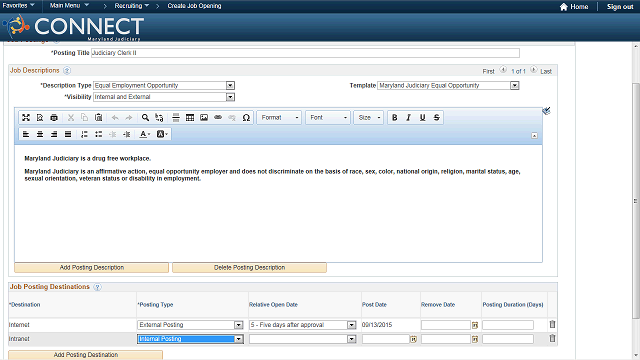Open calendar for Intranet Post Date
Image resolution: width=640 pixels, height=360 pixels.
[413, 339]
